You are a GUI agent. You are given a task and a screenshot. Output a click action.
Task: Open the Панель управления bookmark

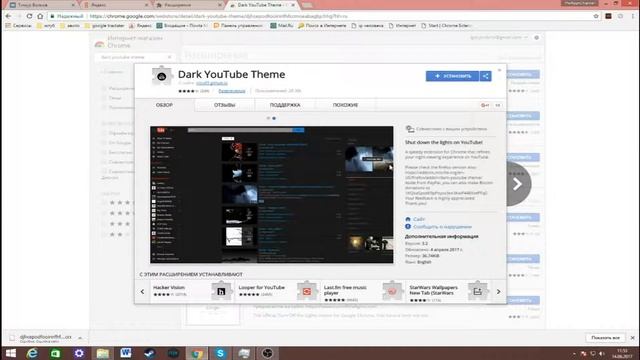pyautogui.click(x=239, y=25)
